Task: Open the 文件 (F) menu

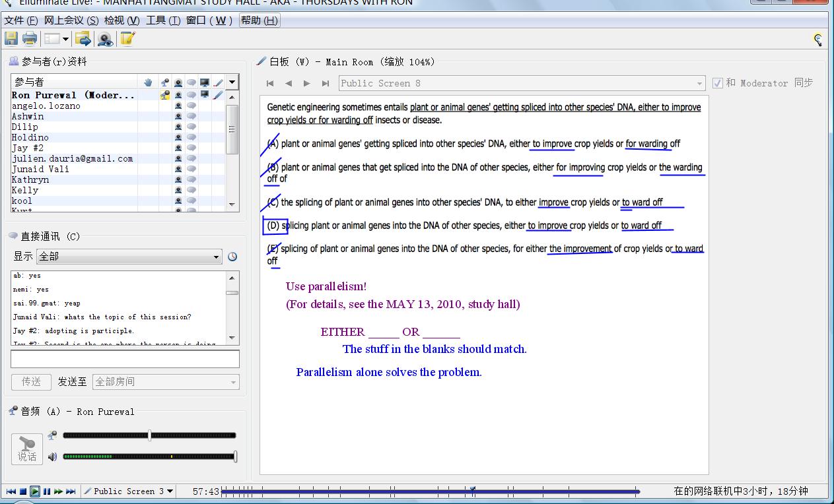Action: tap(21, 20)
